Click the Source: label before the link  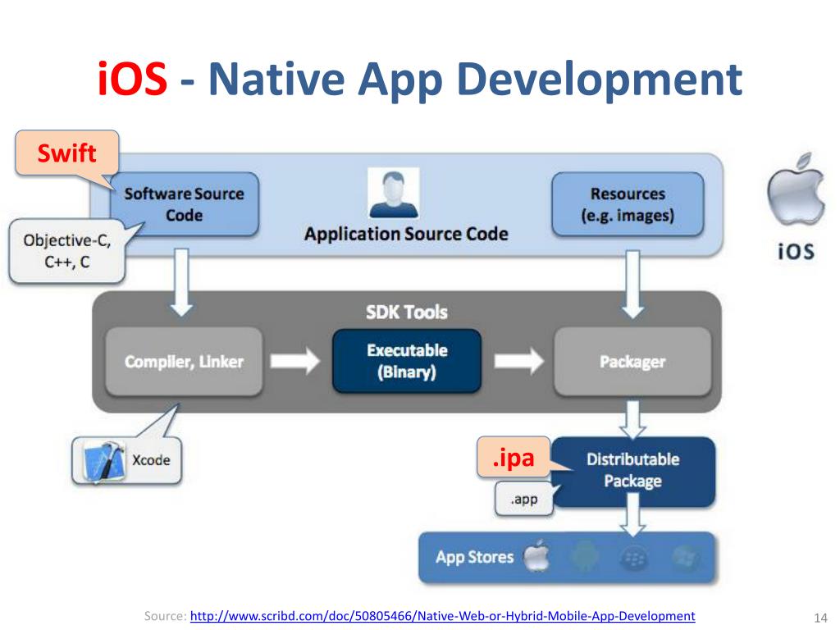pyautogui.click(x=166, y=616)
